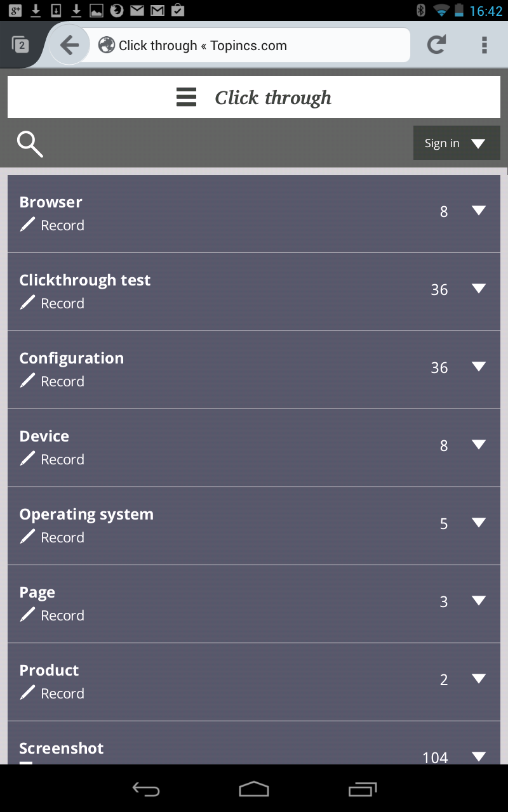This screenshot has height=812, width=508.
Task: Expand the Browser topic arrow
Action: click(479, 211)
